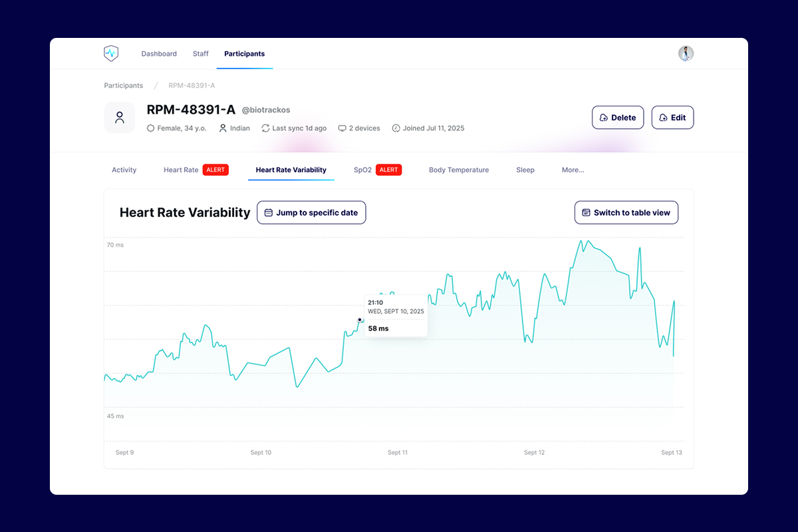Click the shield heartbeat app logo

(x=111, y=54)
